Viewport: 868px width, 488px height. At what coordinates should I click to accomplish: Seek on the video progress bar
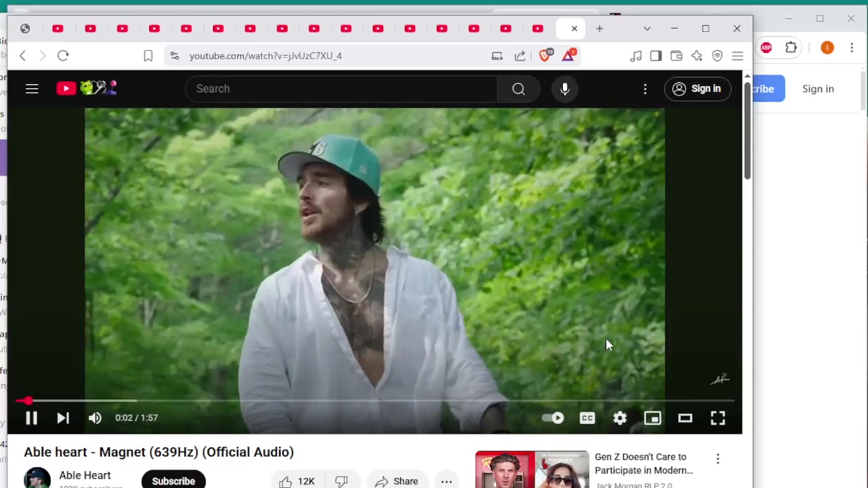click(375, 401)
